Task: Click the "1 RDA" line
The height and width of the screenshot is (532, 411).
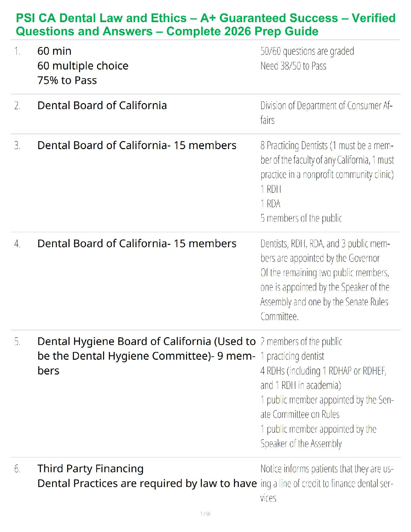Action: pyautogui.click(x=270, y=204)
